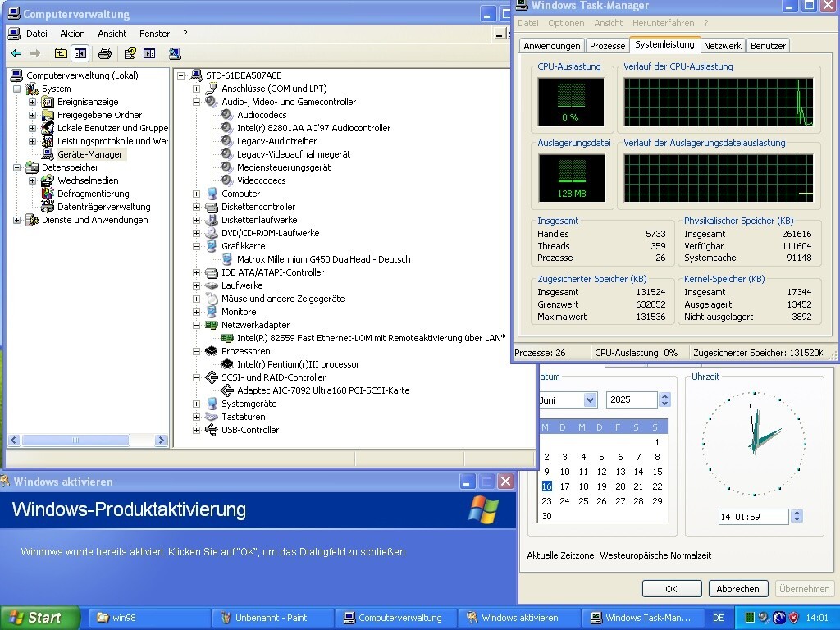Open the Datei menu in Computerverwaltung

click(x=36, y=34)
